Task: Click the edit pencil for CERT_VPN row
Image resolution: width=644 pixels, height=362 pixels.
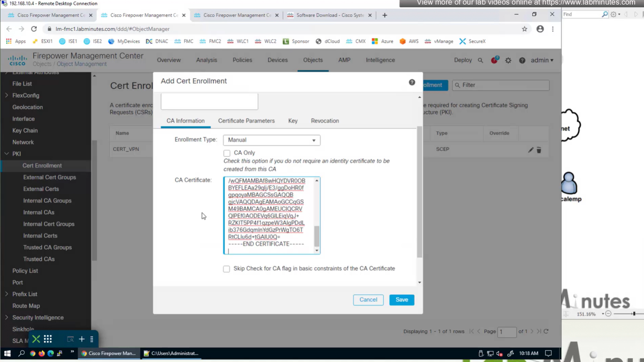Action: pos(530,150)
